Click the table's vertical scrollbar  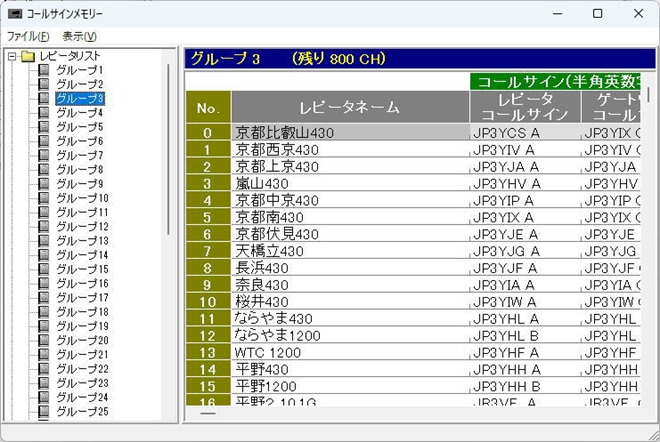[x=649, y=95]
